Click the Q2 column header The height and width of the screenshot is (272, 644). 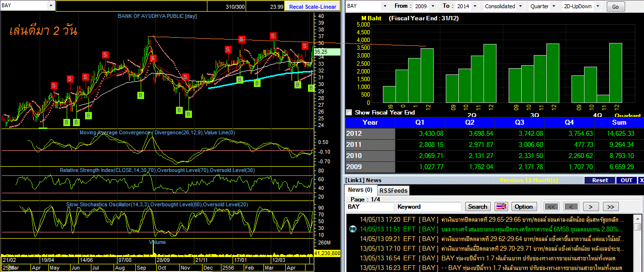pyautogui.click(x=469, y=122)
